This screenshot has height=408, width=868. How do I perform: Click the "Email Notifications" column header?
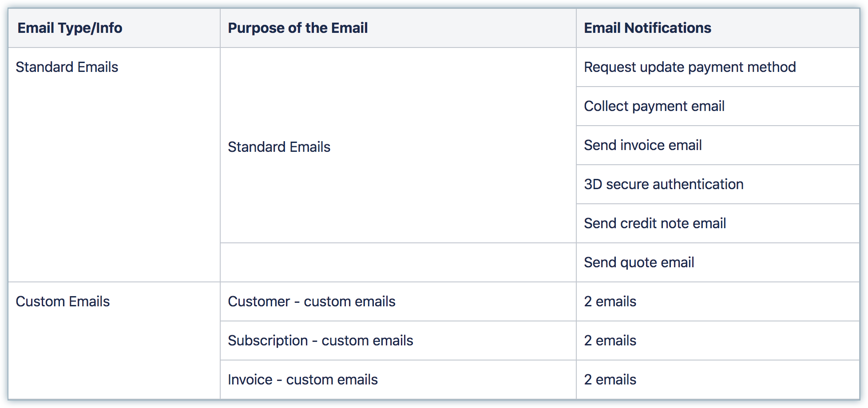coord(647,28)
